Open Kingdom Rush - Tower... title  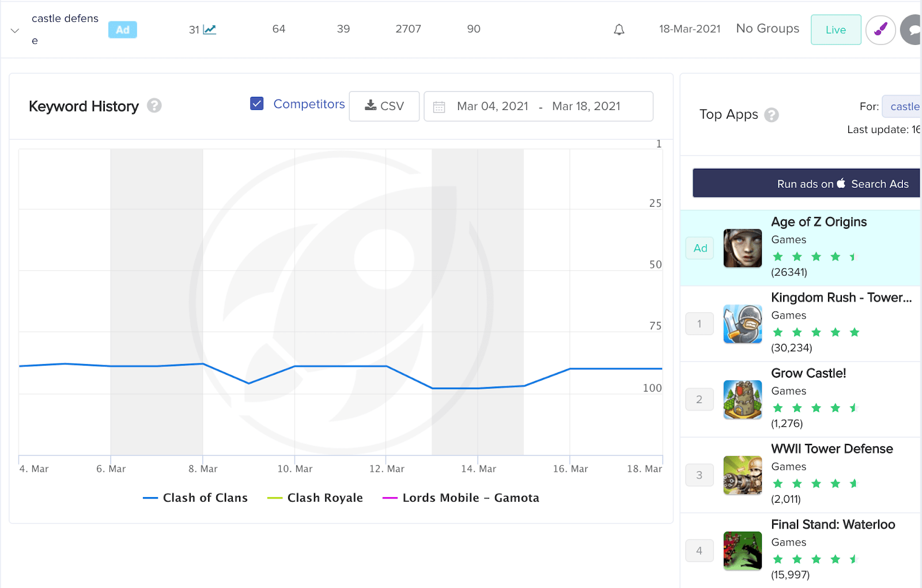841,297
